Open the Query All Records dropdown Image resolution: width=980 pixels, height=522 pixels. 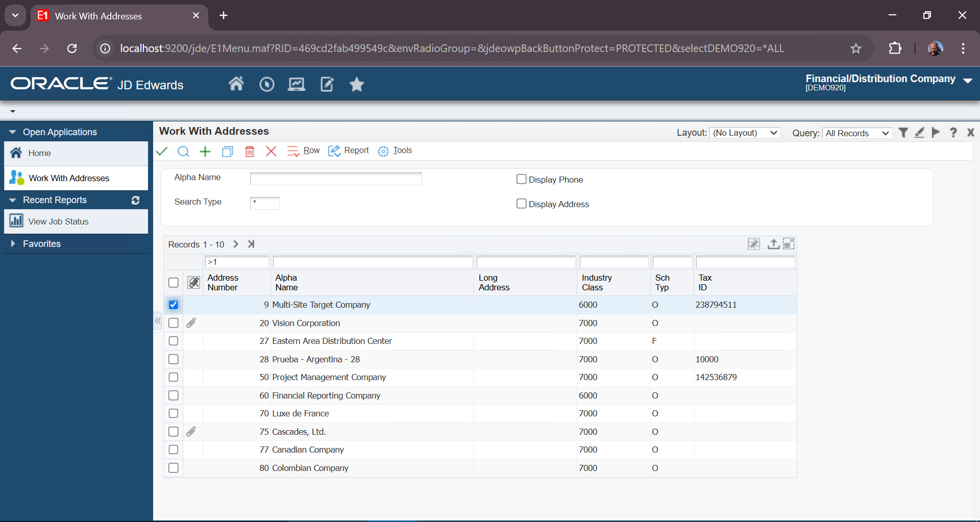coord(857,133)
